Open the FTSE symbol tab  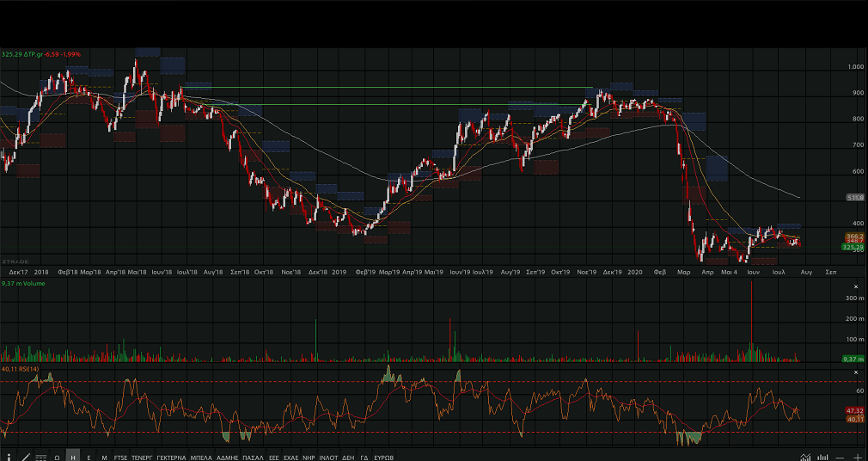point(120,458)
